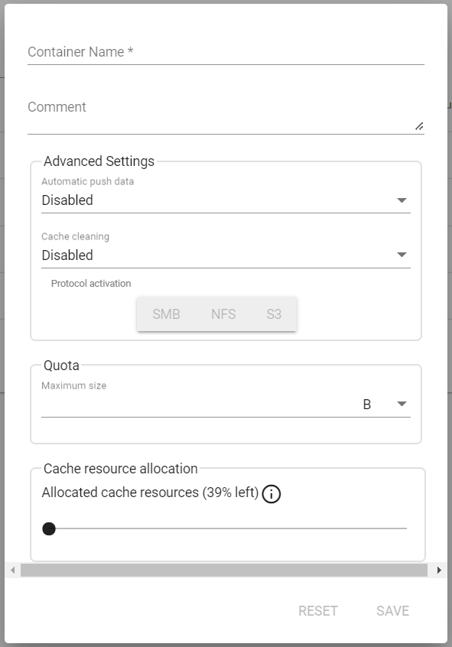Viewport: 452px width, 647px height.
Task: Click the horizontal scrollbar left arrow
Action: pos(13,570)
